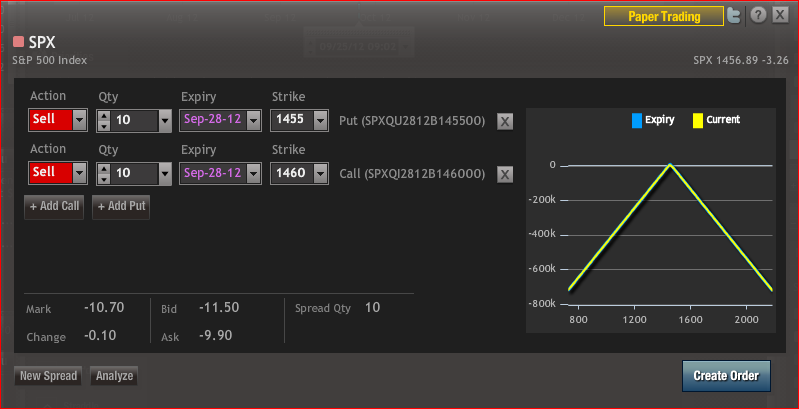Click the Bid value -11.50
Image resolution: width=799 pixels, height=409 pixels.
[x=219, y=308]
